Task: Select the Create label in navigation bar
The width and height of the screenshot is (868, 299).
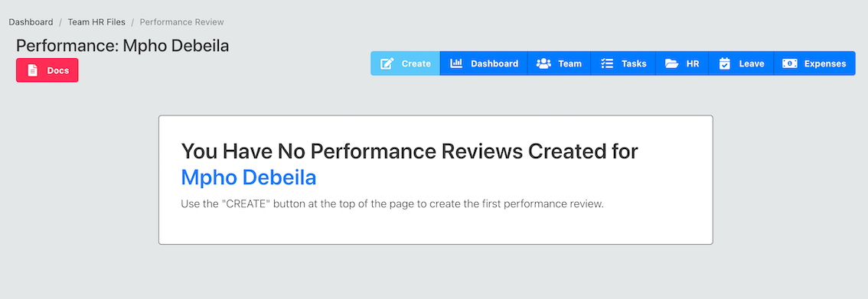Action: 416,63
